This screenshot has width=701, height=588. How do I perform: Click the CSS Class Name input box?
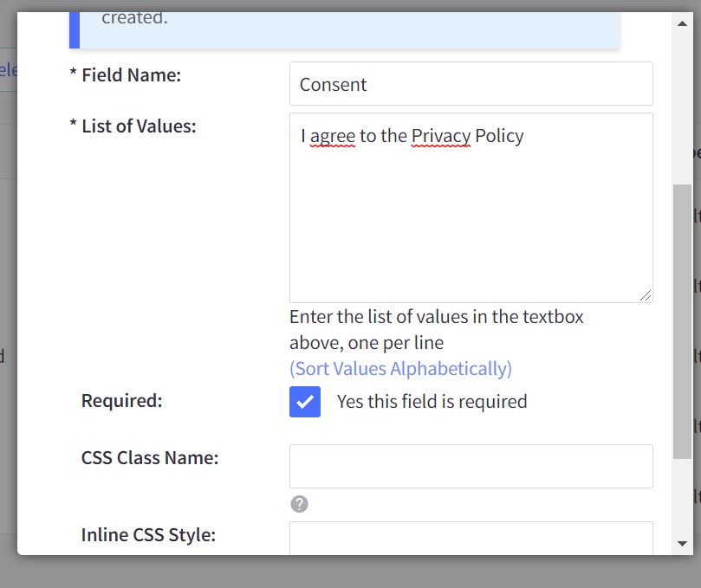pos(471,466)
